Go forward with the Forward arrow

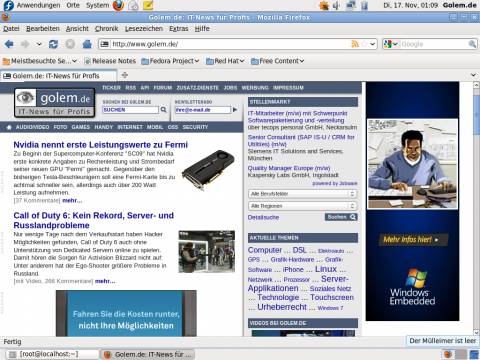point(25,44)
